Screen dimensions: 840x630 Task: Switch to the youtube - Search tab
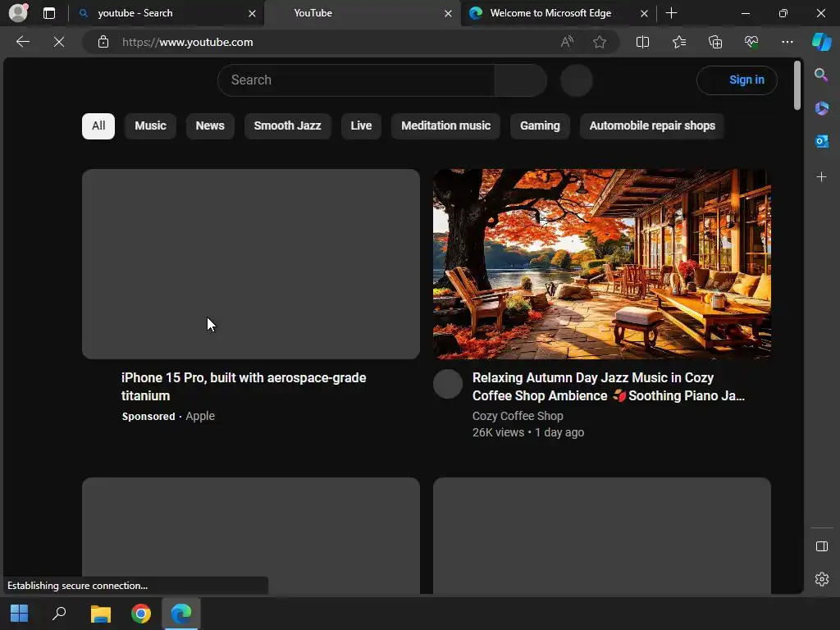click(x=167, y=13)
